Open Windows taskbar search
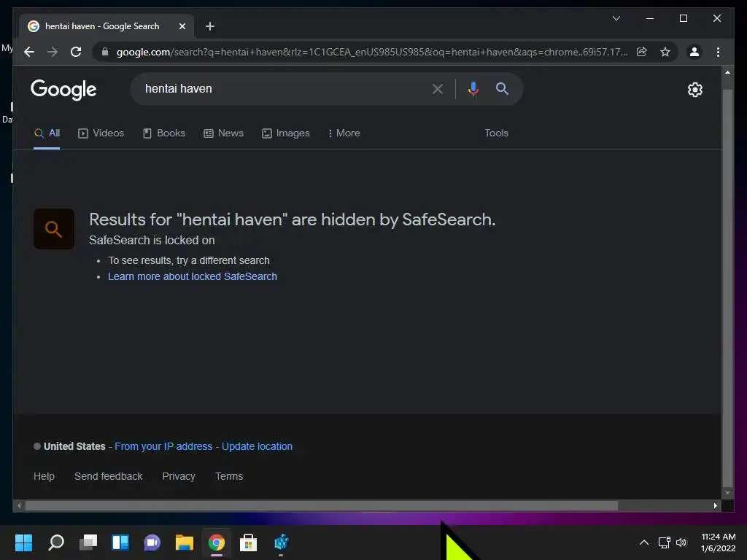 (x=56, y=542)
